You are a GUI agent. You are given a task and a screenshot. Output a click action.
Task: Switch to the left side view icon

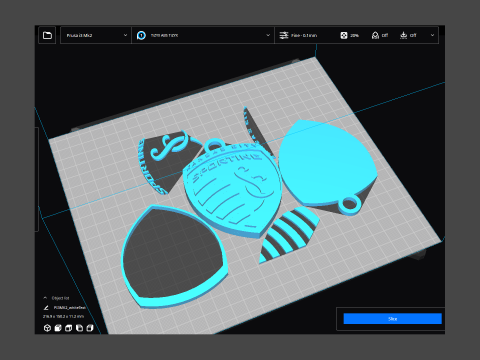pos(79,328)
